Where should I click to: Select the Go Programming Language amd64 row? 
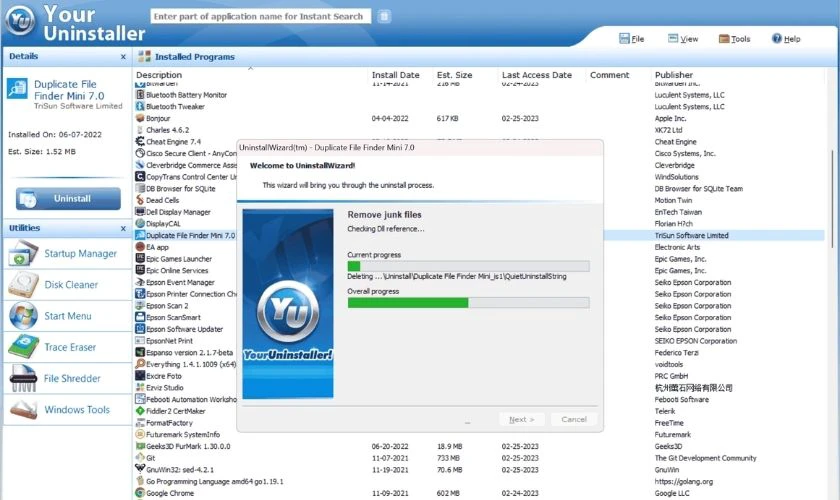[x=479, y=482]
